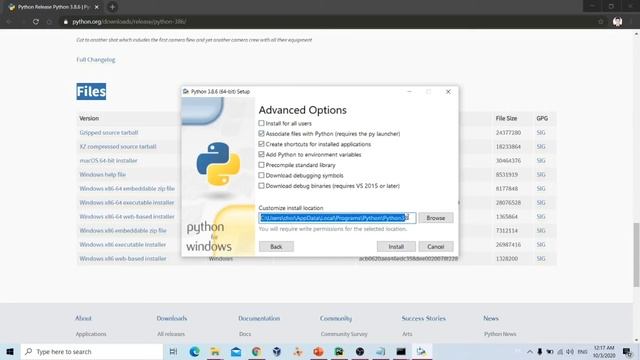Click Cancel in Python setup dialog
Screen dimensions: 640x360
click(x=436, y=247)
